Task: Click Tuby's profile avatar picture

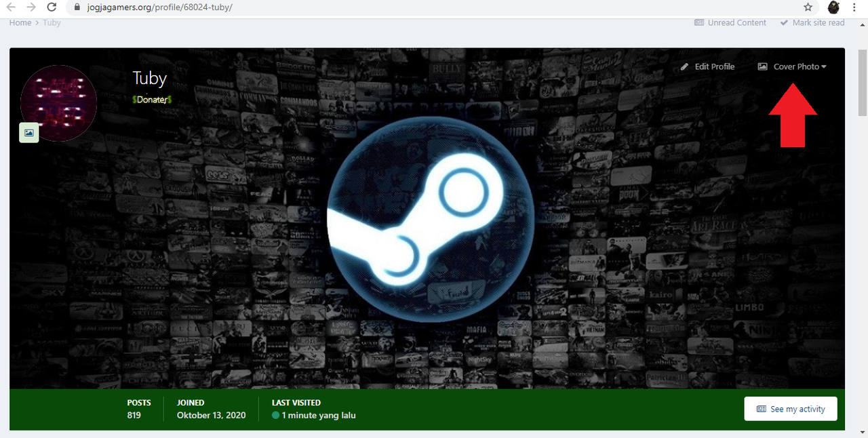Action: [59, 103]
